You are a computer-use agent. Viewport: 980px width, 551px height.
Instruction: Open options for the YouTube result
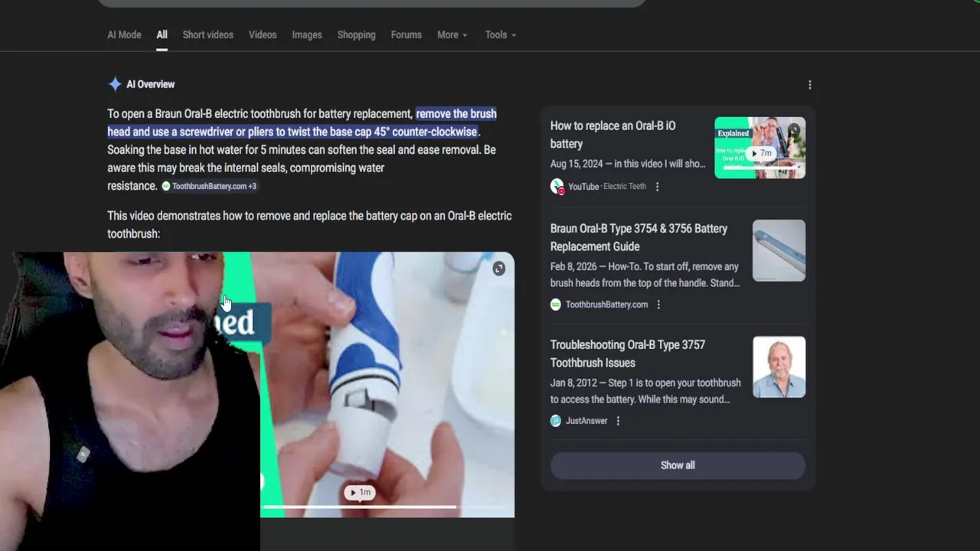click(x=657, y=186)
